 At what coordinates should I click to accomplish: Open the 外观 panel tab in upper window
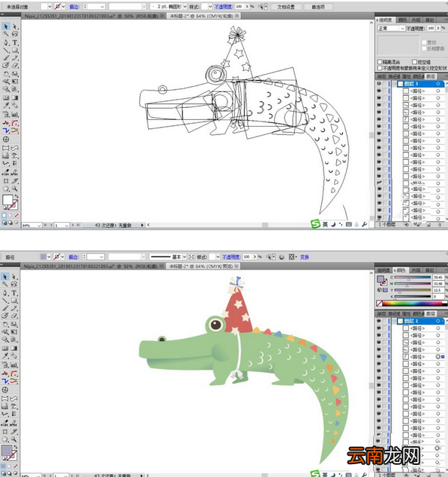pos(416,20)
